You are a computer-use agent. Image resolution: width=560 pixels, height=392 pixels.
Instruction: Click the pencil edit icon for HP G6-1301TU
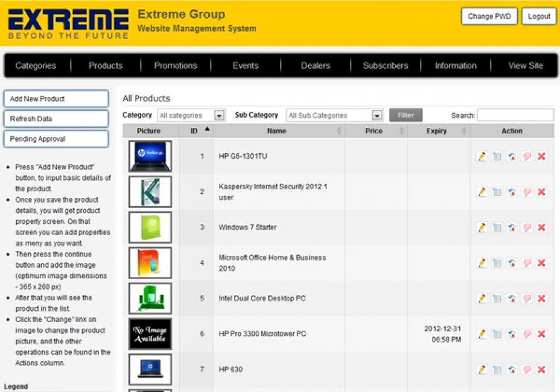[x=482, y=156]
